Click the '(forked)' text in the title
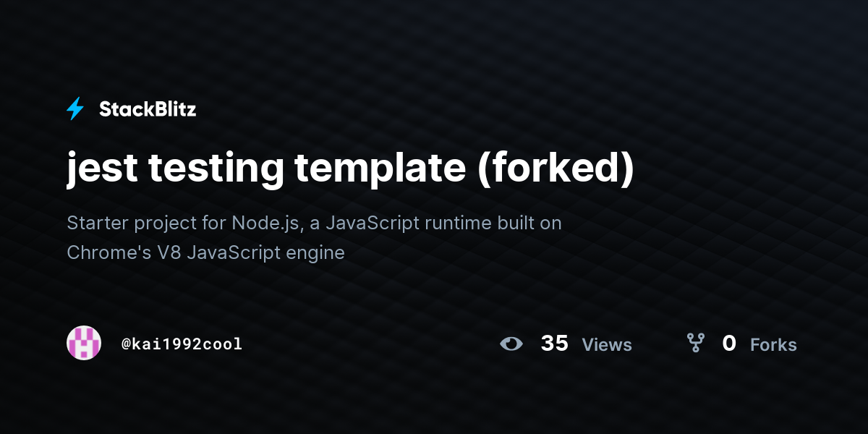868x434 pixels. pyautogui.click(x=556, y=169)
